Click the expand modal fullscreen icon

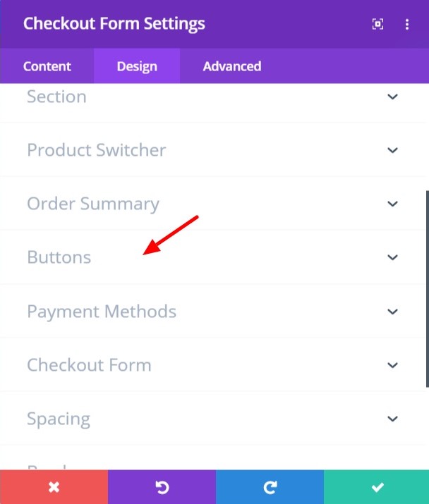pos(377,24)
